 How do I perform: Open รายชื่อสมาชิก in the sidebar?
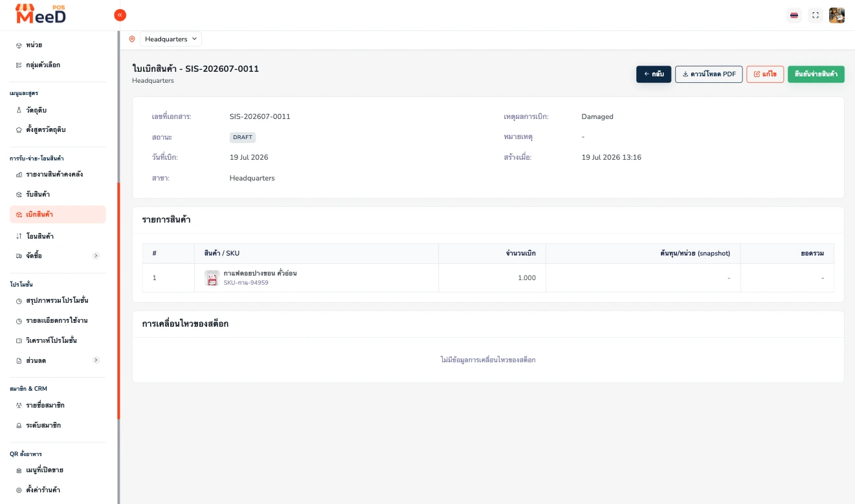pos(58,406)
